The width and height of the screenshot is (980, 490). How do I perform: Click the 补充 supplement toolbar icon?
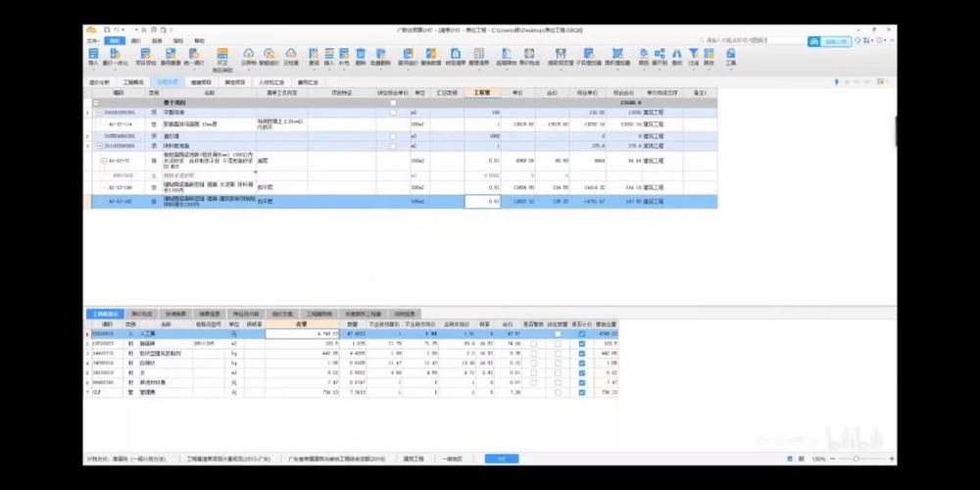pyautogui.click(x=344, y=57)
